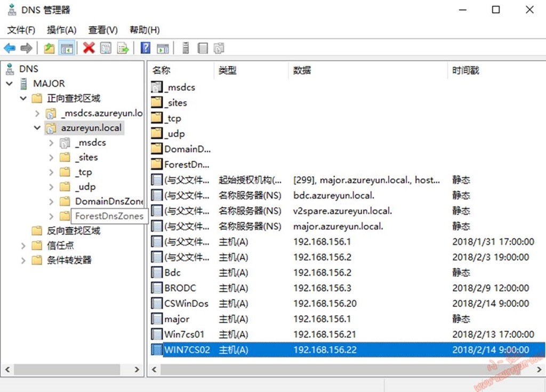Click the _sites folder icon in right list
The height and width of the screenshot is (392, 546).
(157, 103)
